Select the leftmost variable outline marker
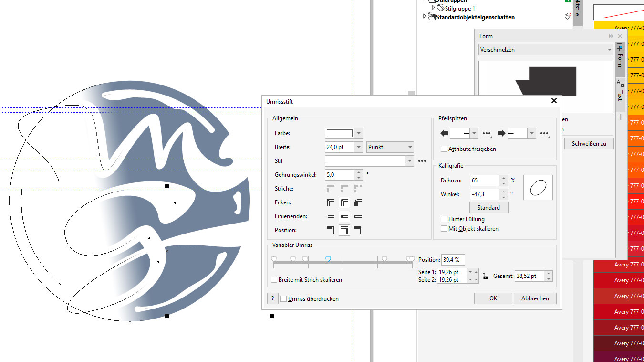Image resolution: width=644 pixels, height=362 pixels. [274, 259]
